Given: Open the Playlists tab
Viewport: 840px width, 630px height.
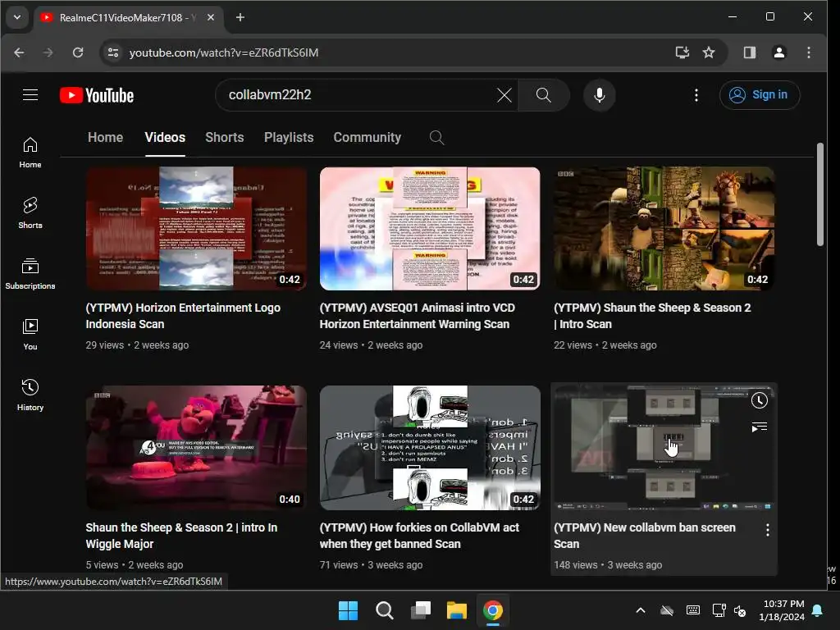Looking at the screenshot, I should coord(289,138).
